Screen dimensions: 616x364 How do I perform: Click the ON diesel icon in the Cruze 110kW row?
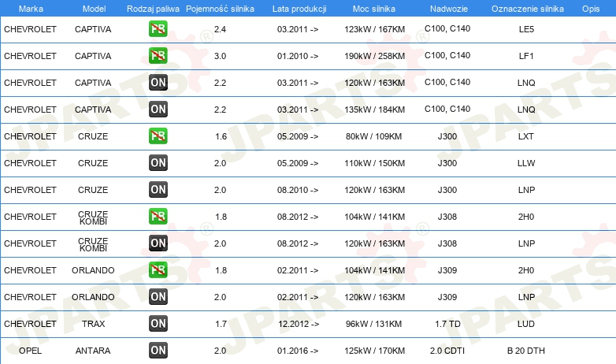[158, 163]
